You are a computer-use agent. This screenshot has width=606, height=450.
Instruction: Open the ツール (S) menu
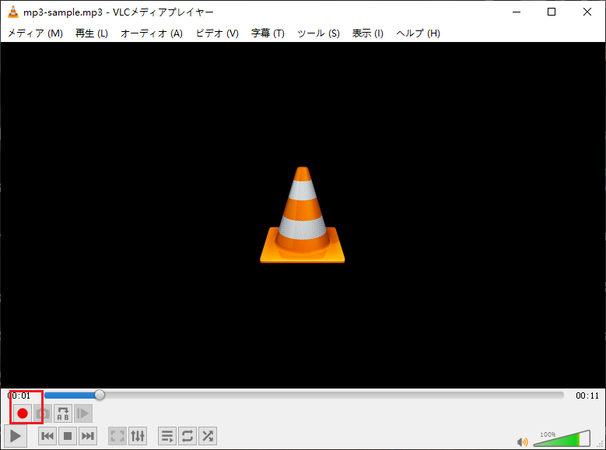point(318,33)
